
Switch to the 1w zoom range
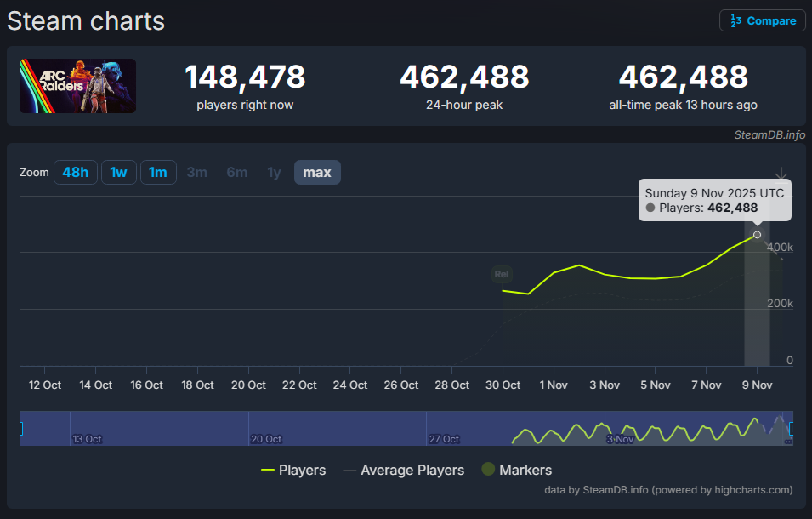pos(119,172)
